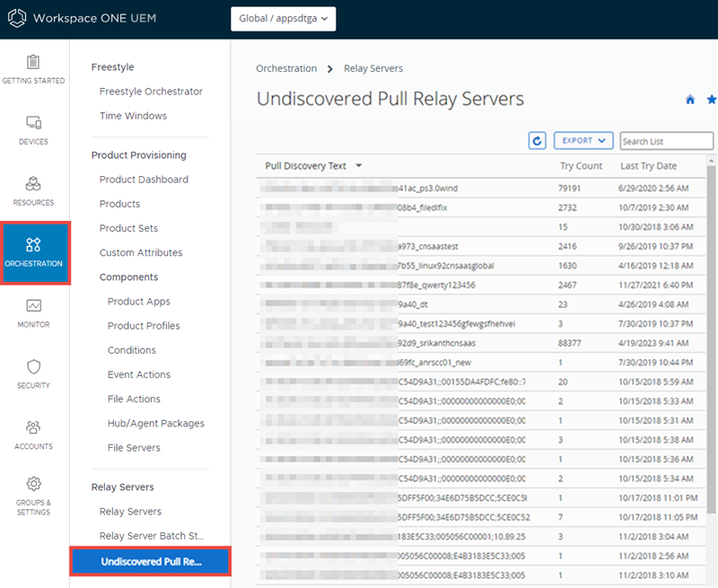
Task: Select the row ending a973_cnsaastest
Action: click(x=481, y=246)
